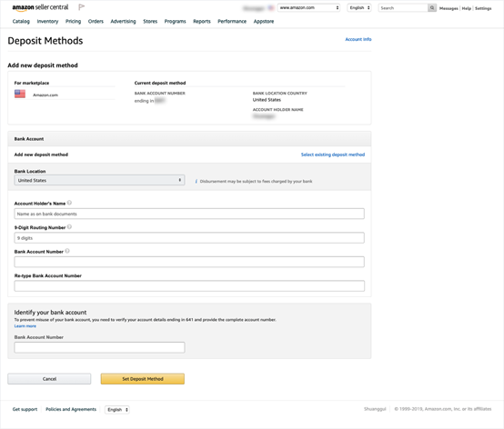Expand the Bank Location dropdown
Viewport: 504px width, 429px height.
pyautogui.click(x=99, y=180)
